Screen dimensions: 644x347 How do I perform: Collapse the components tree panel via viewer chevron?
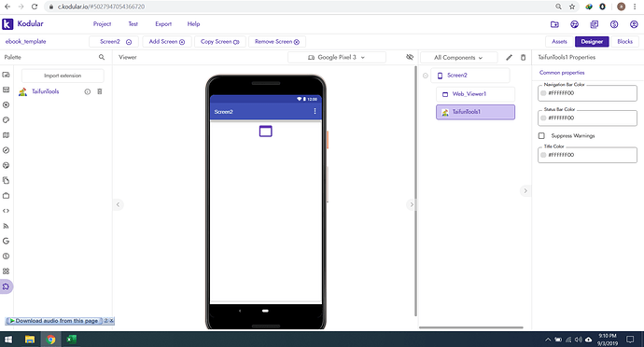411,204
